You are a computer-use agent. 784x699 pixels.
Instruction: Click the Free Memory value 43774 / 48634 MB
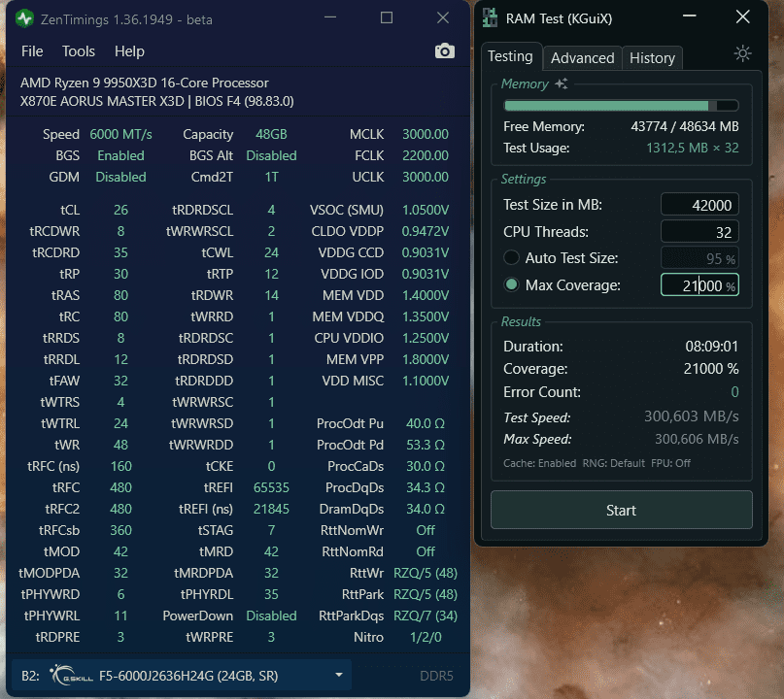click(x=685, y=126)
